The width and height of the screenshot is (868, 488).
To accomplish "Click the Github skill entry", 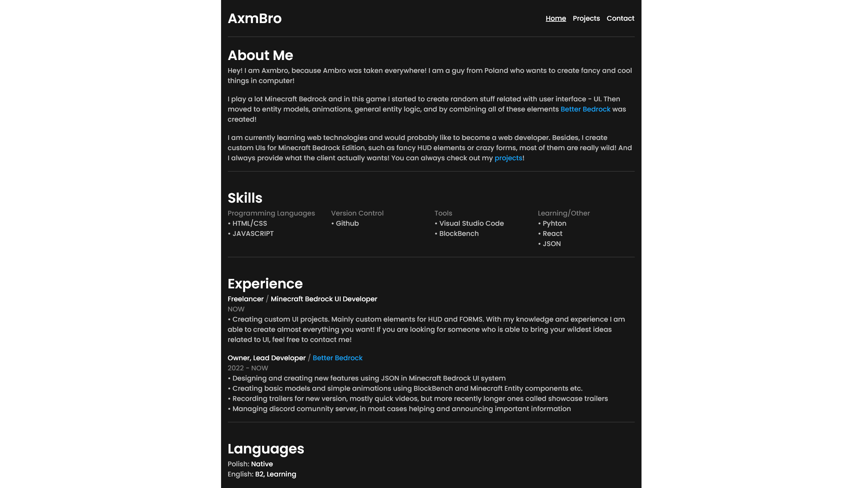I will 345,223.
